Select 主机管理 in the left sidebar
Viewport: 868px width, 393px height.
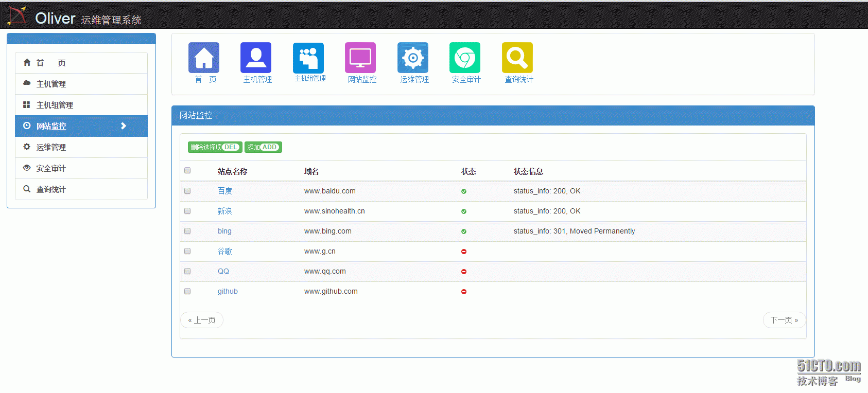(81, 84)
